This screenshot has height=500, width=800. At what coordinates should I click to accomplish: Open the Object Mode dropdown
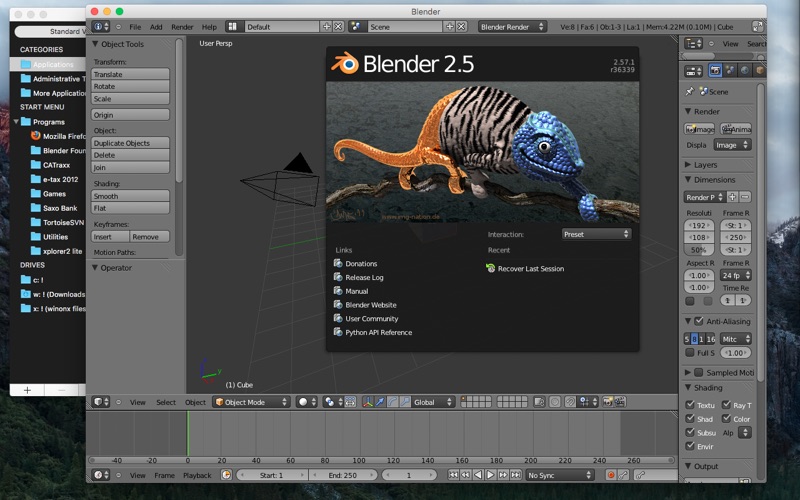click(249, 402)
